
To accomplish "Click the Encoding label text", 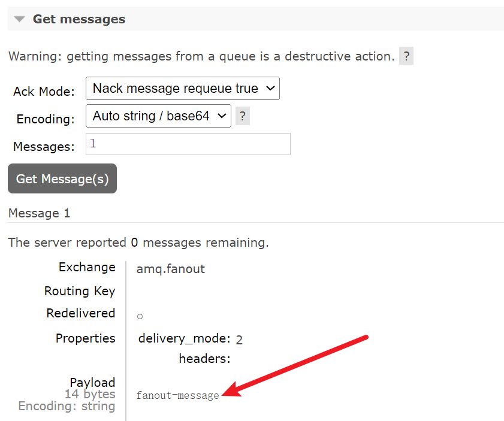I will point(46,119).
